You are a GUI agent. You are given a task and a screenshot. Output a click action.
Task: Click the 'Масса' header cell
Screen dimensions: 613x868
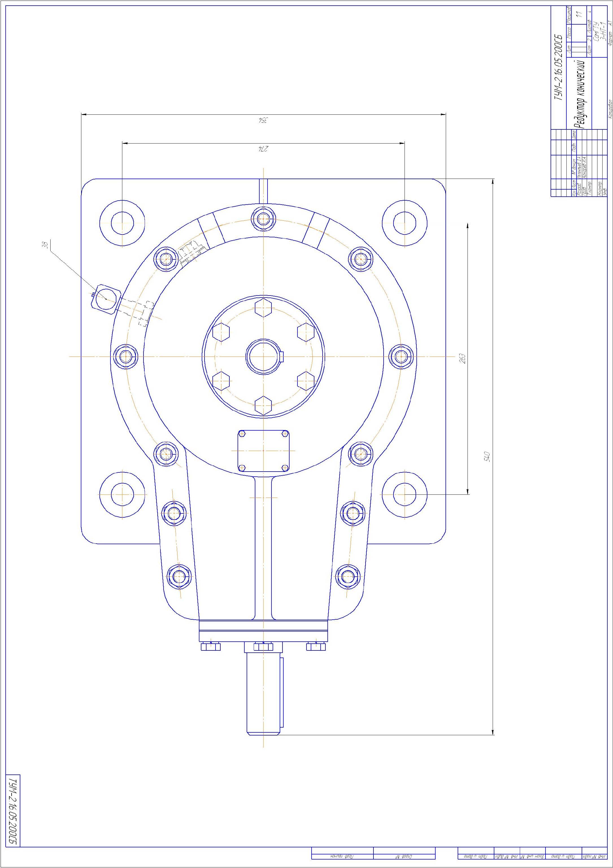[x=569, y=33]
